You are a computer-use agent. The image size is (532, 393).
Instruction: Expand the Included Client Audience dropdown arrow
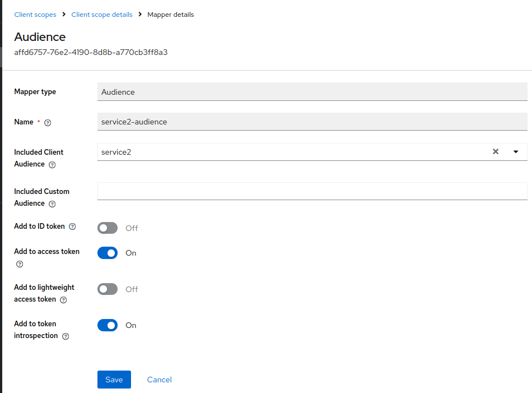tap(516, 152)
